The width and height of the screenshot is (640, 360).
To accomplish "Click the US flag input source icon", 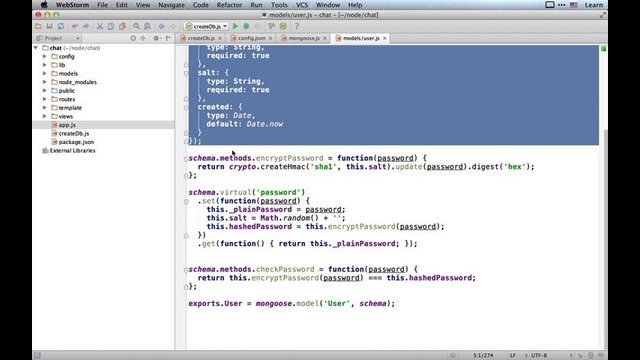I will tap(573, 5).
